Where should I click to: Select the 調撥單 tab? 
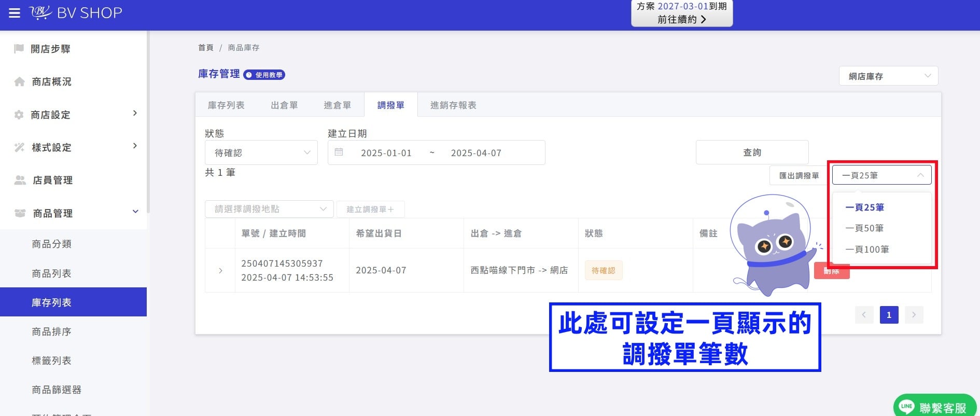391,105
